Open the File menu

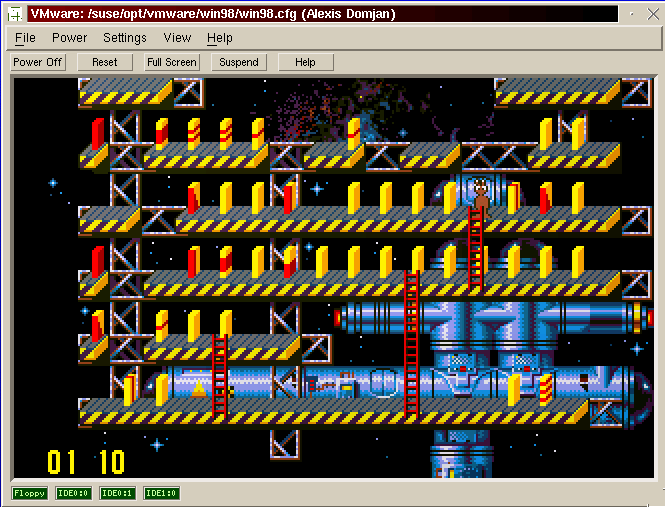click(x=25, y=38)
